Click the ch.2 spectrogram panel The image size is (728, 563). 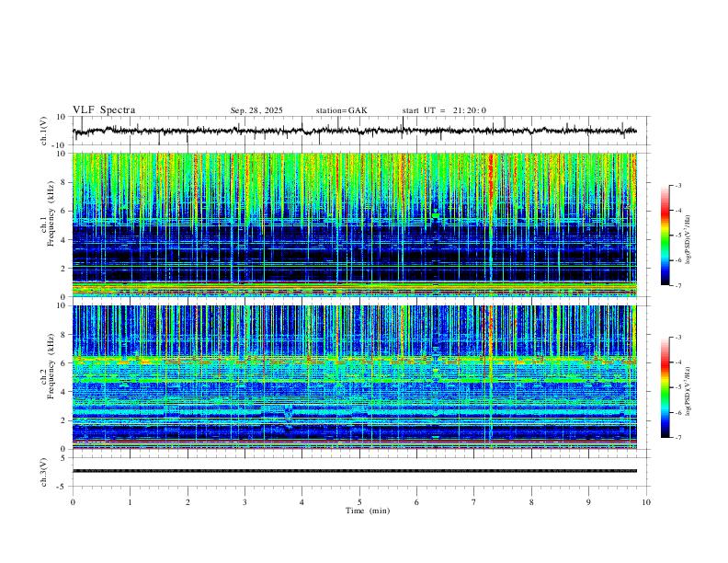[355, 377]
